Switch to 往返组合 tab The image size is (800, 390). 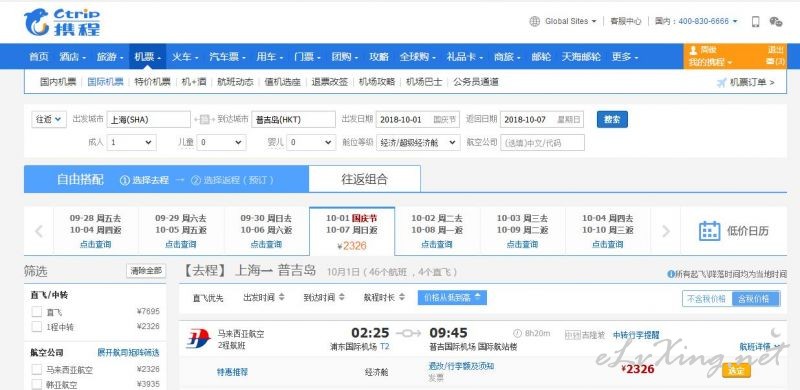pyautogui.click(x=364, y=179)
